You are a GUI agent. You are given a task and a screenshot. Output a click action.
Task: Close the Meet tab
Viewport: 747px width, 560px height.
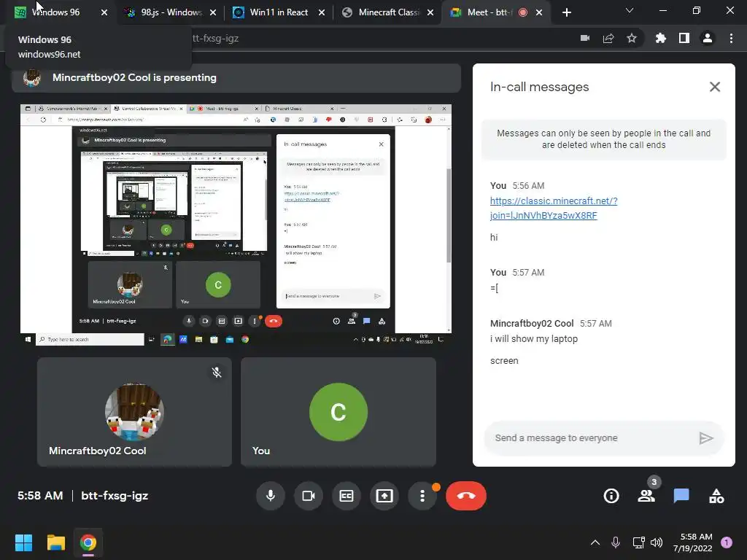click(539, 12)
